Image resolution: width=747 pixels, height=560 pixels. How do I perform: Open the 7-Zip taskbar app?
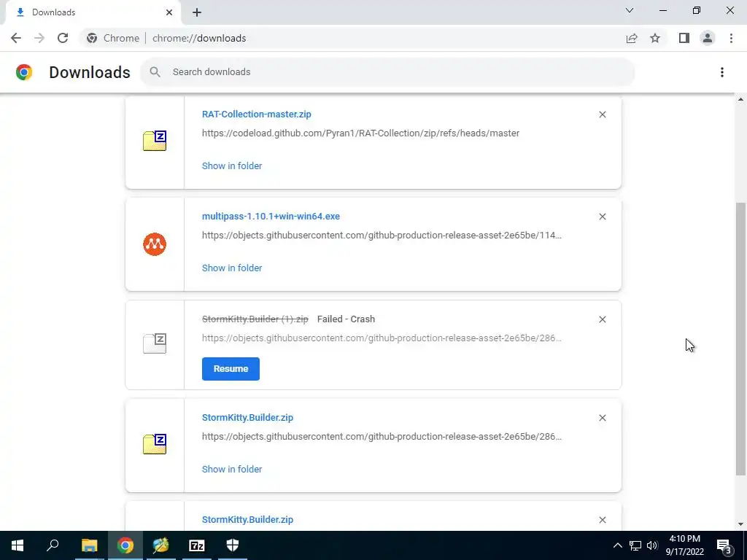[x=197, y=545]
